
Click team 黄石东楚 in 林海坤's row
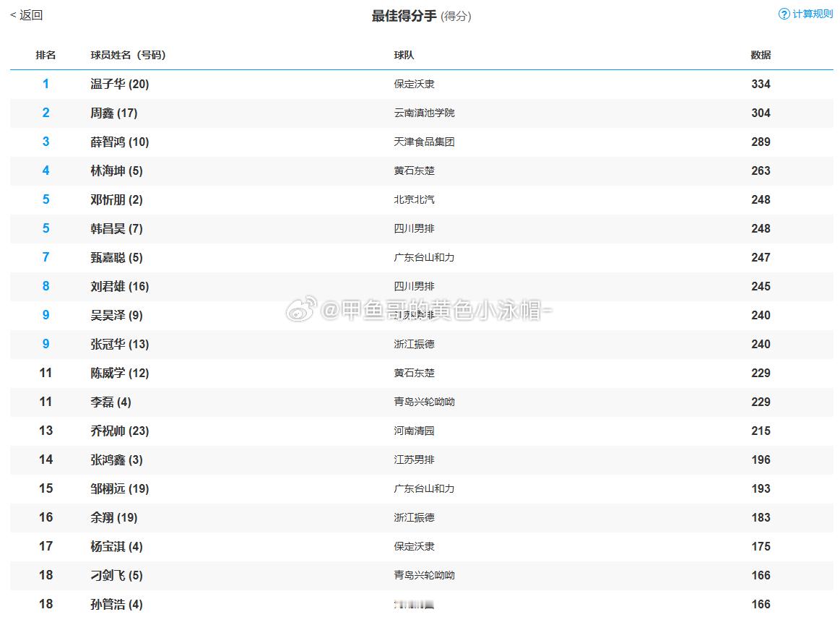coord(414,171)
